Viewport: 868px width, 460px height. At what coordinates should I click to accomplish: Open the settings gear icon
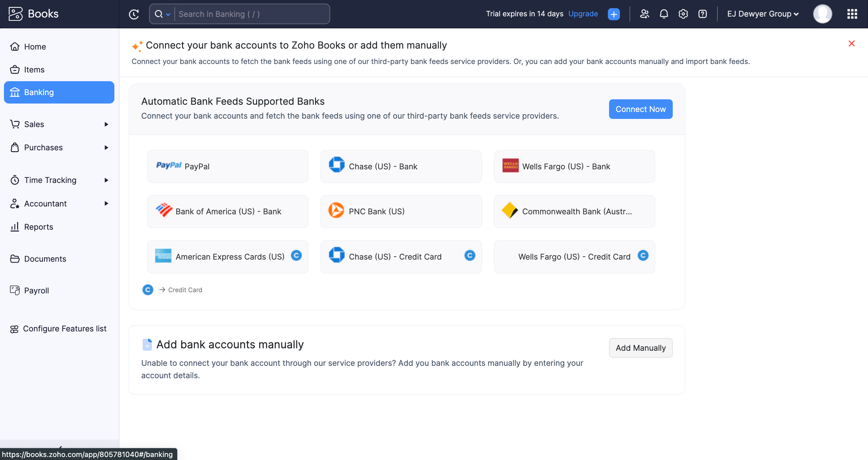click(683, 14)
